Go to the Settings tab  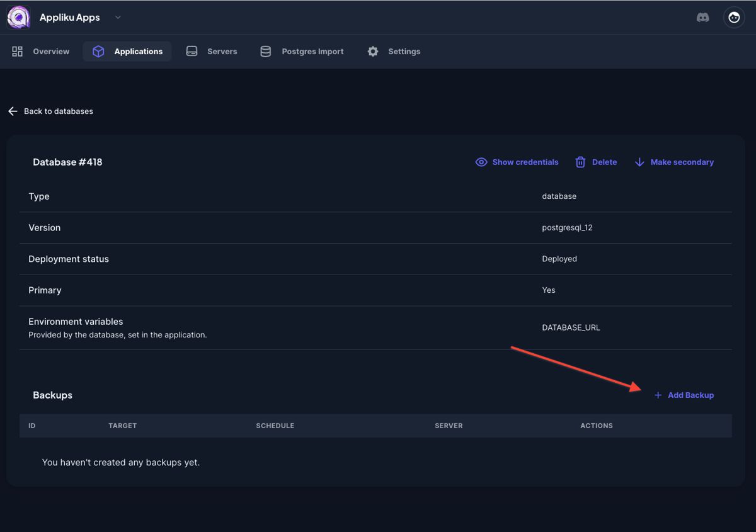[404, 52]
